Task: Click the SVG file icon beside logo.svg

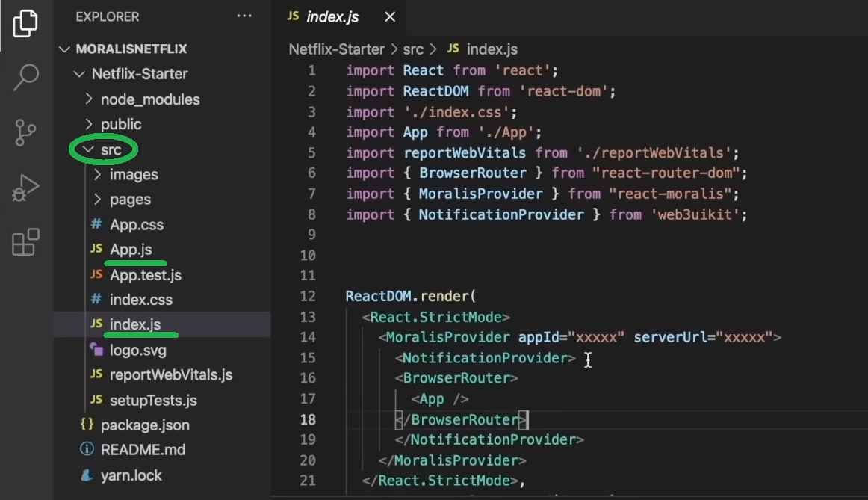Action: click(96, 349)
